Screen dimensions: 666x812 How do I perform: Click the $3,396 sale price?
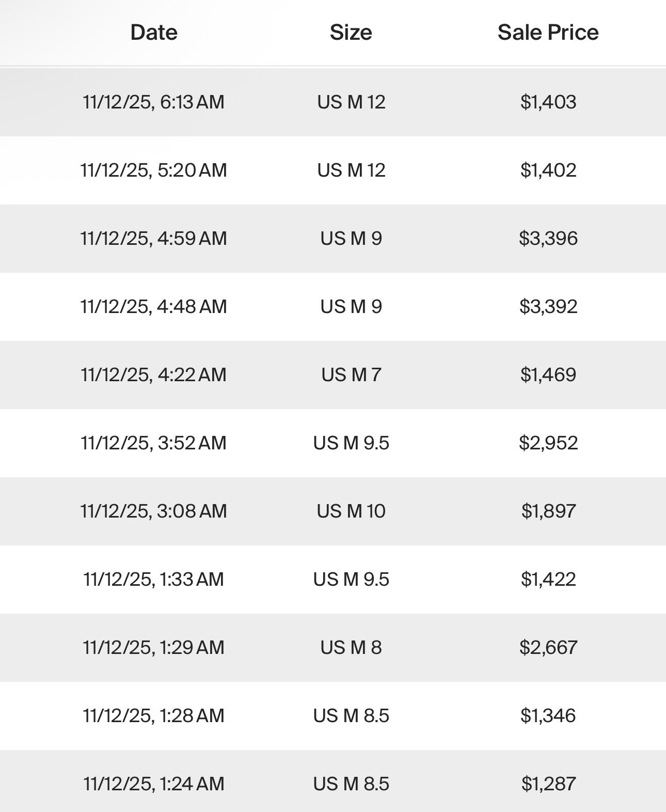[x=548, y=238]
